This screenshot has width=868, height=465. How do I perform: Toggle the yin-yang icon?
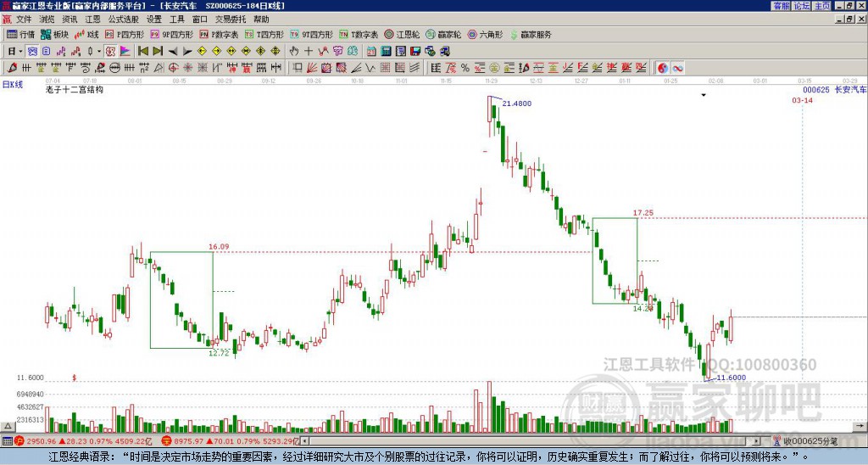click(x=663, y=68)
